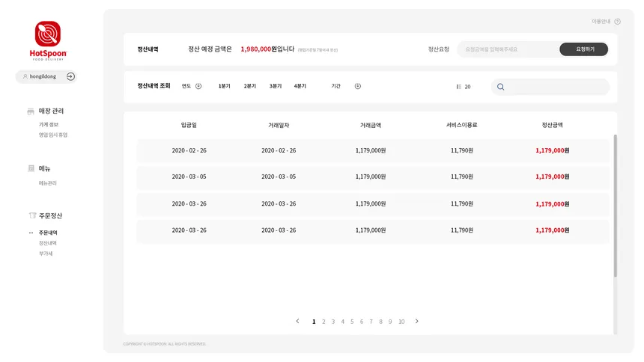
Task: Go to page 10
Action: 401,322
